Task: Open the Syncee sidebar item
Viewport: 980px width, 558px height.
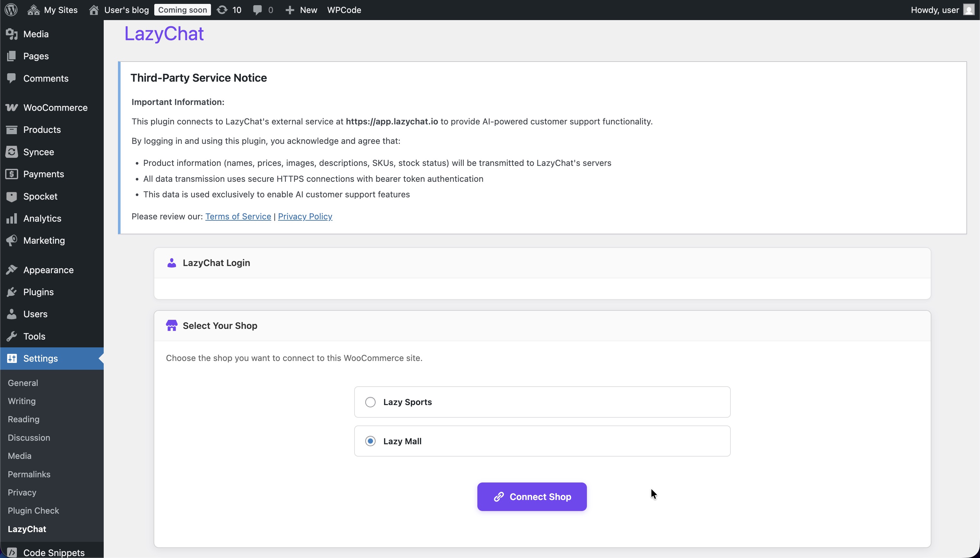Action: point(38,152)
